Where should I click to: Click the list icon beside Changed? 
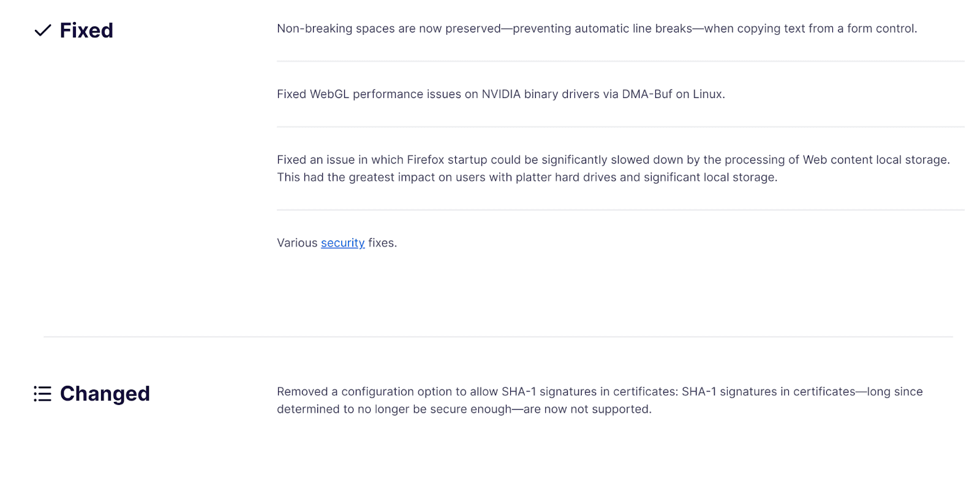tap(42, 394)
